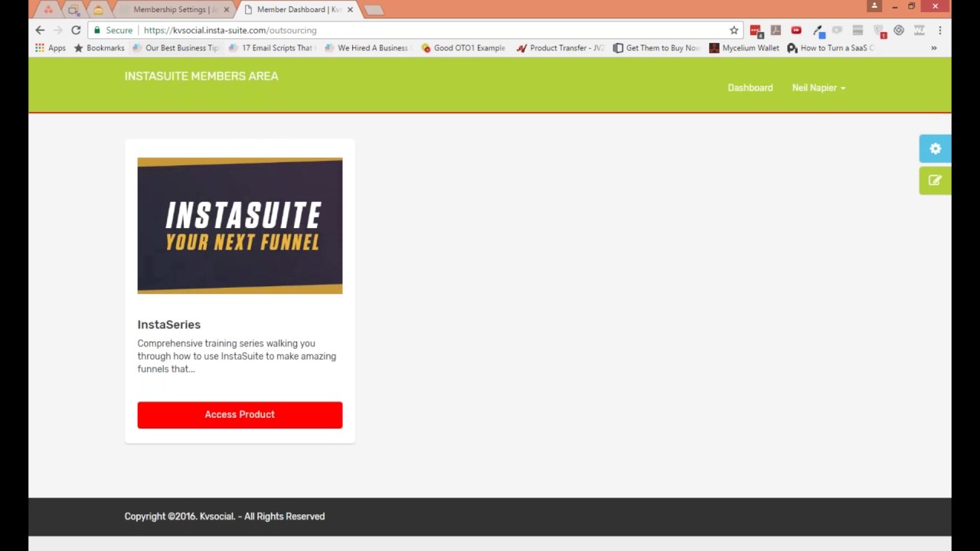
Task: Open the 'Get Them to Buy Now' bookmark
Action: [x=656, y=47]
